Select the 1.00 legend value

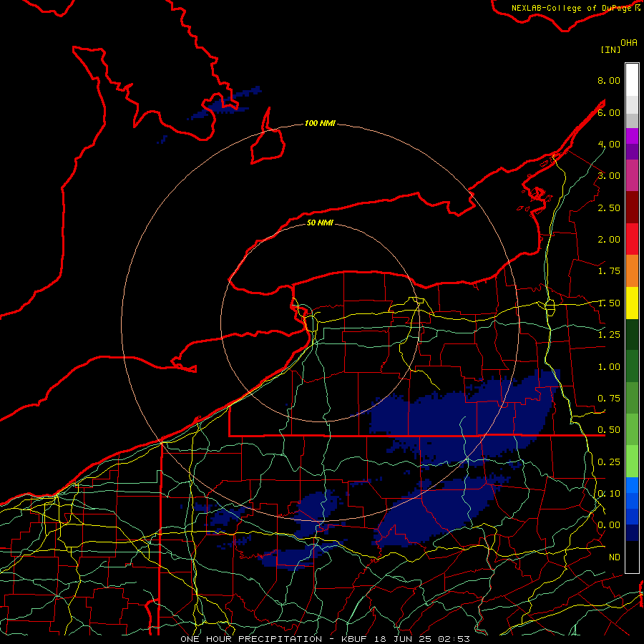coord(609,367)
